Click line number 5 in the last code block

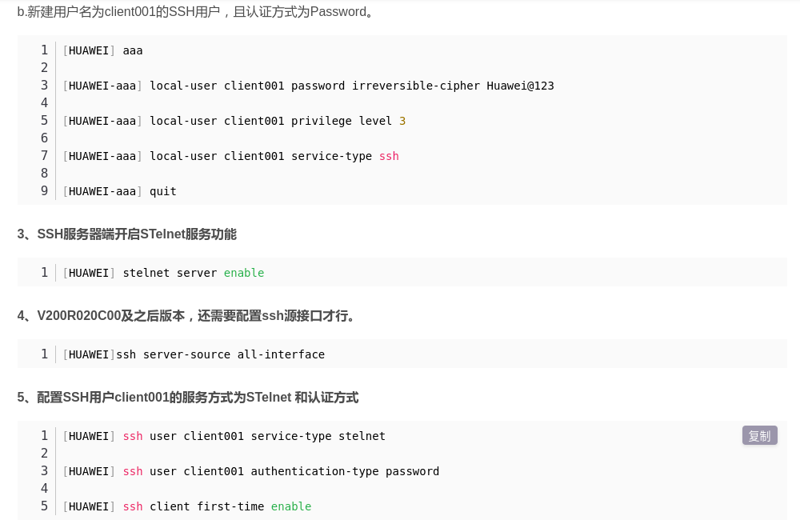point(44,506)
